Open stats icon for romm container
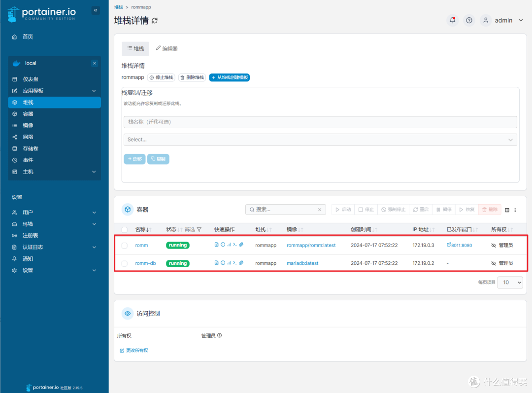Screen dimensions: 532x393 229,245
